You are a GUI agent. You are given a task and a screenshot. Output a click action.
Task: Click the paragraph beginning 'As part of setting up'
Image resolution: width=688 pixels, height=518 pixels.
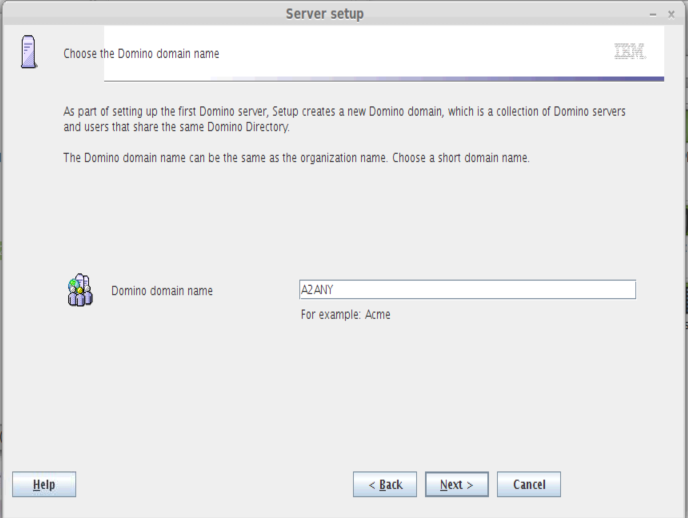(x=344, y=119)
